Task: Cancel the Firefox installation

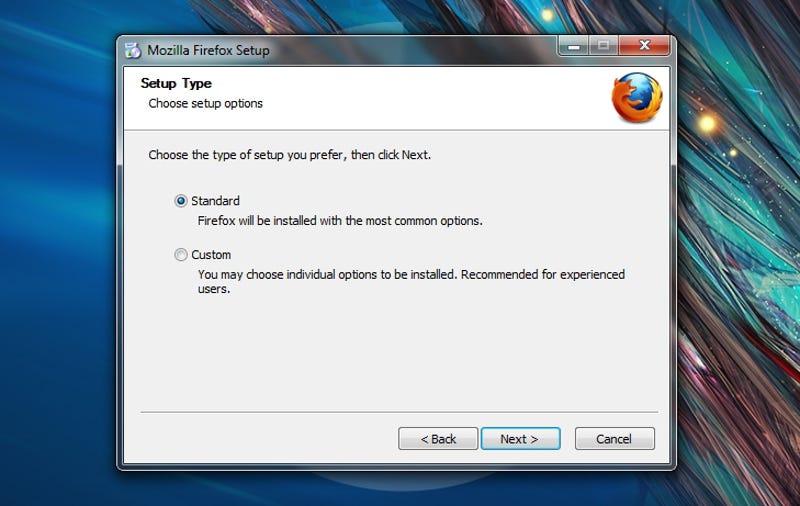Action: pos(615,439)
